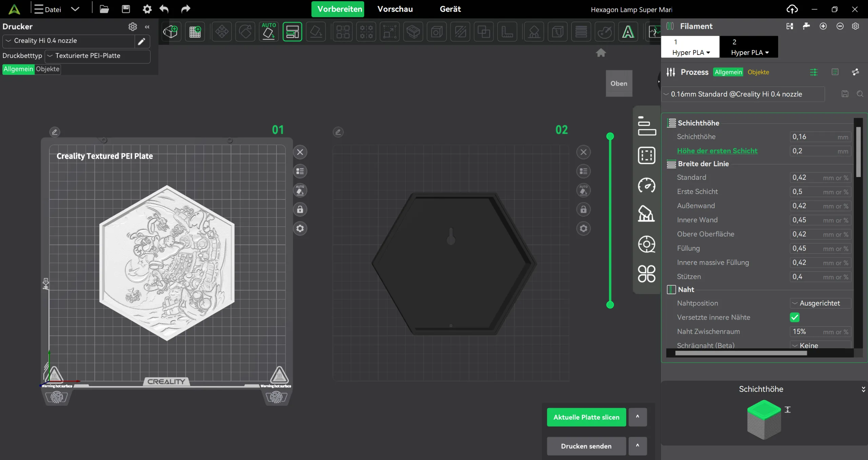Expand the Druckbetttyp dropdown for Texturierte PEI-Platte
The image size is (868, 460).
[x=97, y=56]
